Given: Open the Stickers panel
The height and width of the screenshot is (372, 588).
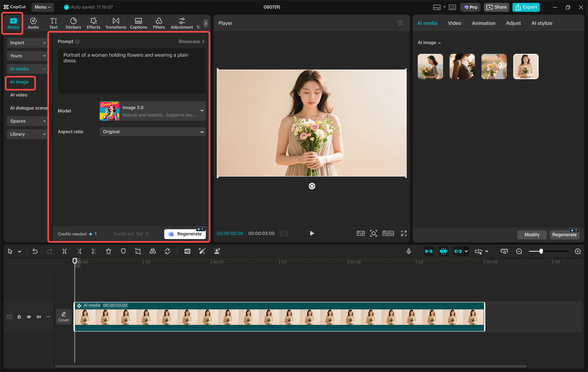Looking at the screenshot, I should (73, 23).
